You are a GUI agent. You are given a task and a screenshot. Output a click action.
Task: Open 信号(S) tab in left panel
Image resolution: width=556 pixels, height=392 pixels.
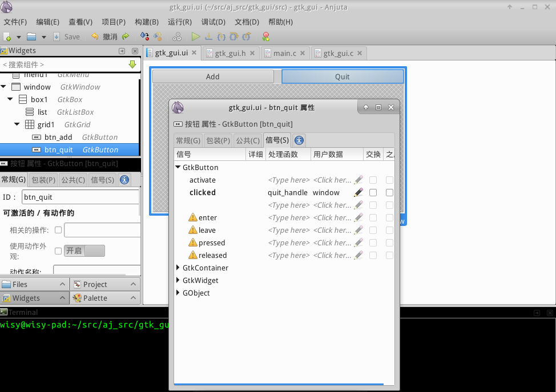coord(103,180)
